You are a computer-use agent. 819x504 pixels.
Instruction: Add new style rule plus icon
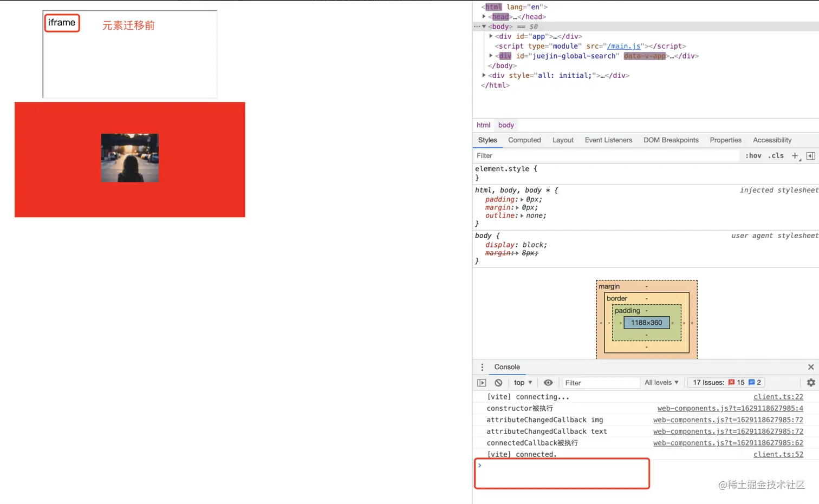(x=795, y=156)
